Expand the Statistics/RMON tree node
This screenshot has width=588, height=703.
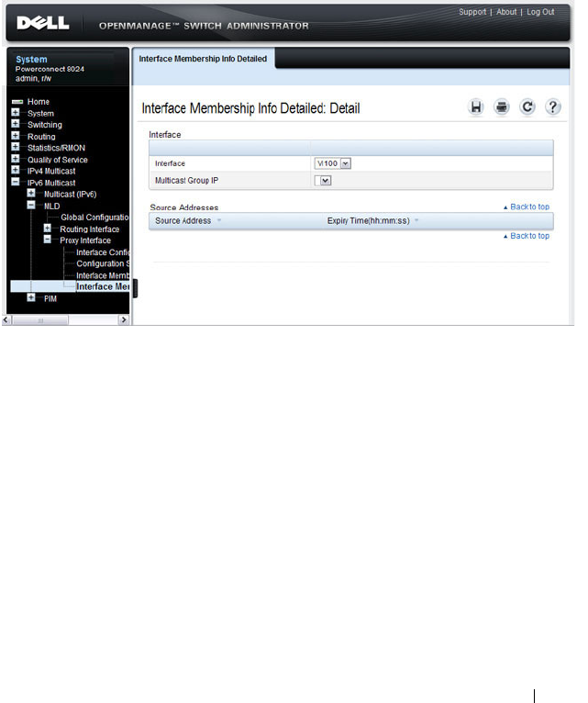[x=16, y=147]
